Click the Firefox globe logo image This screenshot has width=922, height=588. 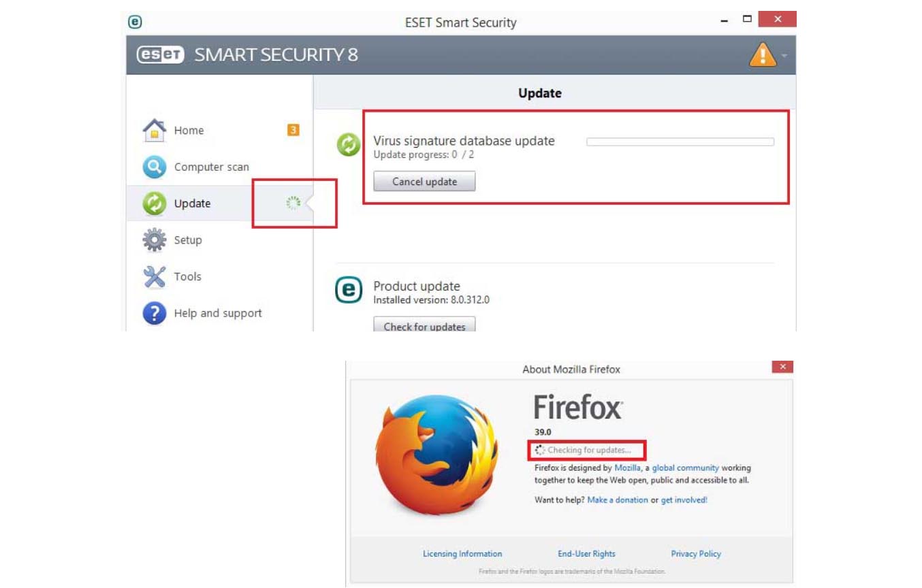437,456
